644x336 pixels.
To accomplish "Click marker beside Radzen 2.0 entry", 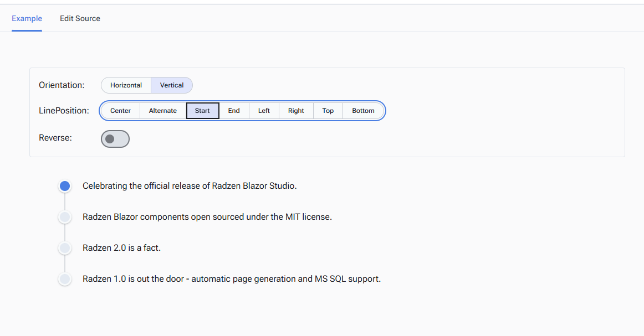I will tap(65, 248).
